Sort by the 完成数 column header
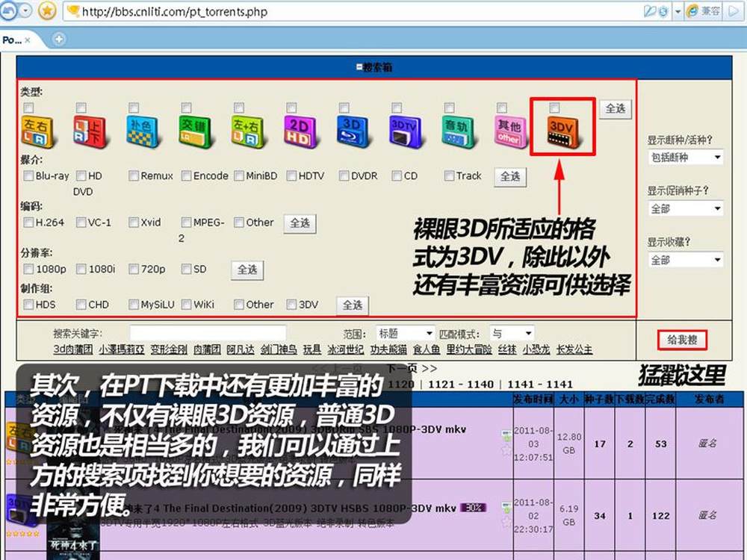 [660, 399]
